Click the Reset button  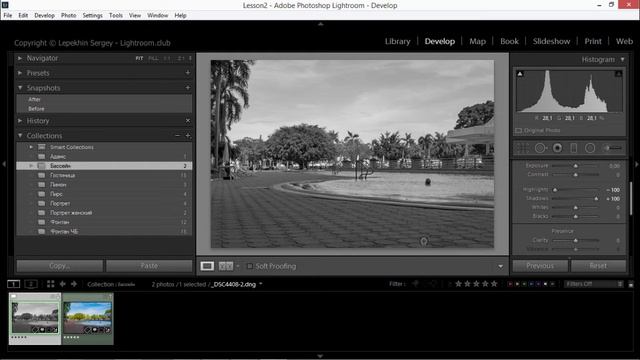pyautogui.click(x=598, y=266)
